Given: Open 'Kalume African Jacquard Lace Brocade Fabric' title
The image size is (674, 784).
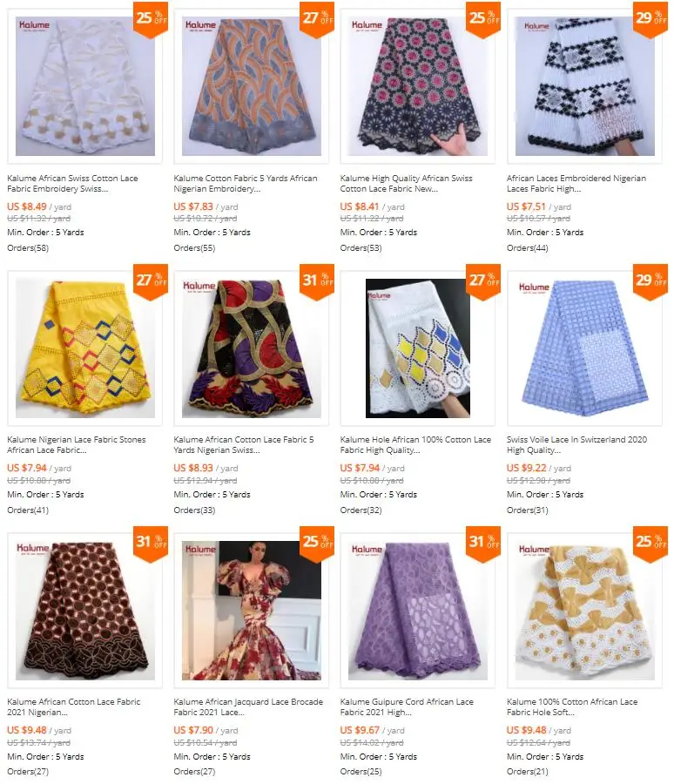Looking at the screenshot, I should tap(248, 707).
